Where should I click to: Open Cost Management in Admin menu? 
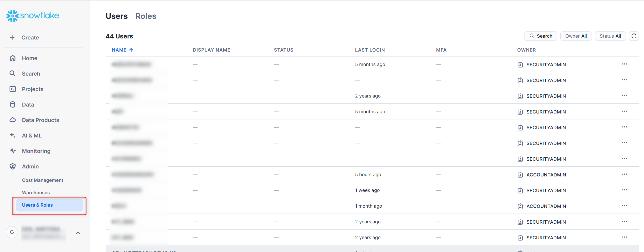pyautogui.click(x=43, y=180)
